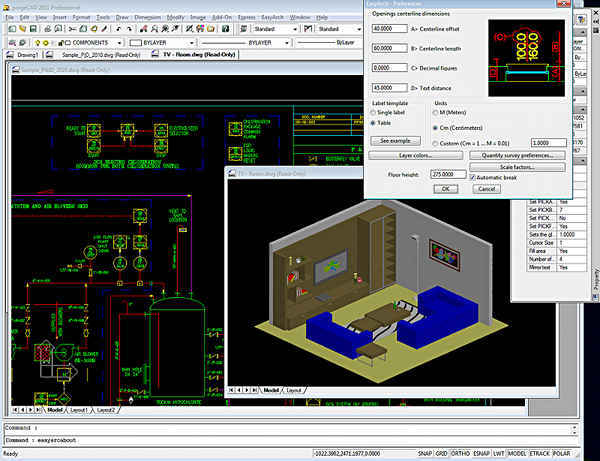This screenshot has width=600, height=461.
Task: Switch to the Layout1 tab in the P&ID window
Action: click(79, 410)
